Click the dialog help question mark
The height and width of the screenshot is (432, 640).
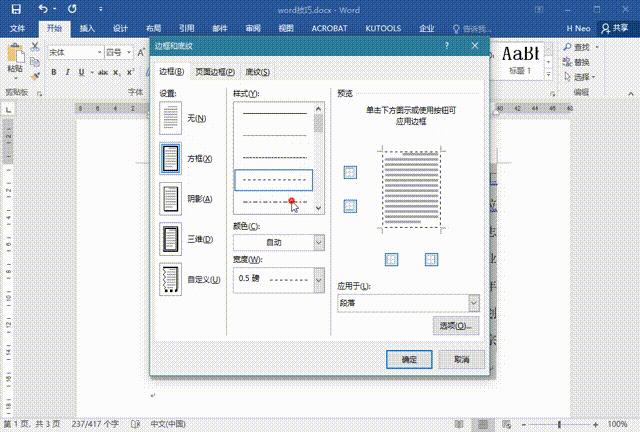click(447, 45)
